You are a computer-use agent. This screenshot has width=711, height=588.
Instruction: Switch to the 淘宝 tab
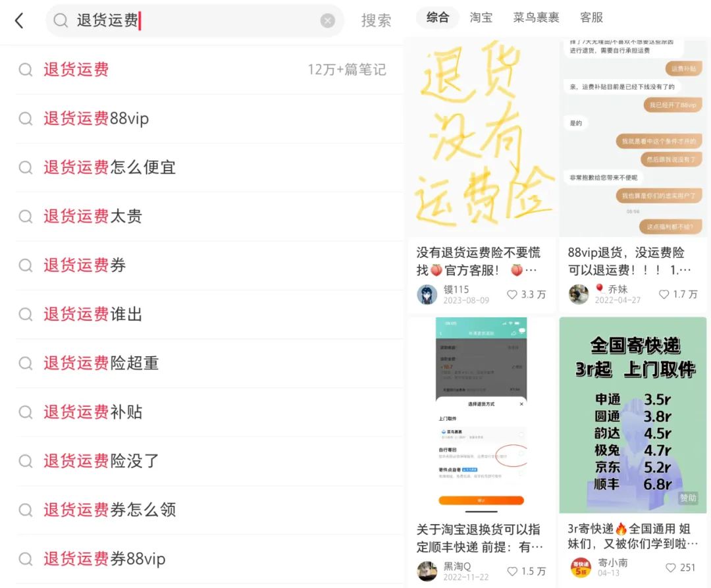481,18
